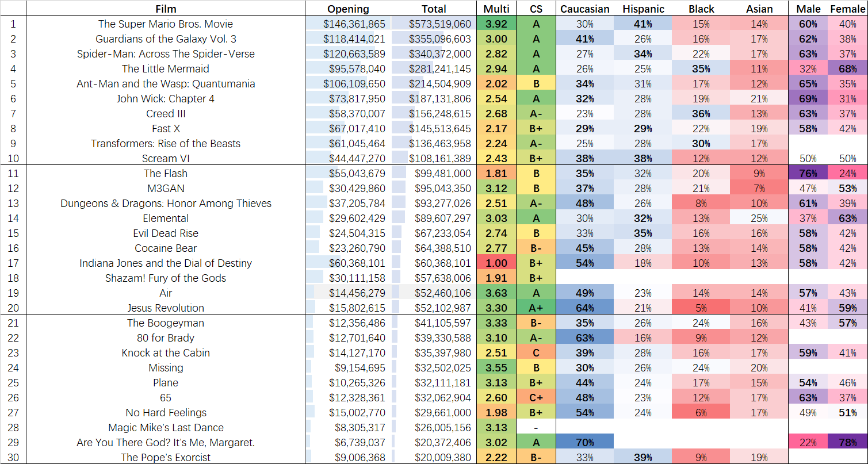Image resolution: width=868 pixels, height=464 pixels.
Task: Click opening value $146,361,865
Action: pyautogui.click(x=348, y=24)
